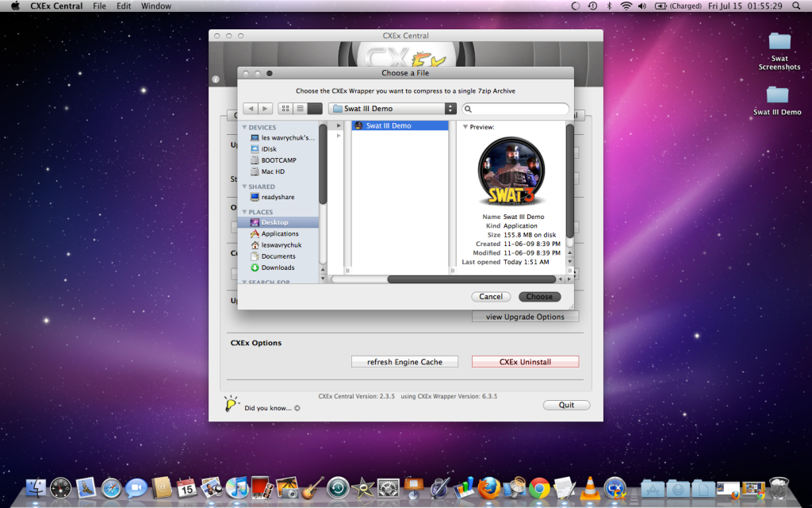
Task: Switch file dialog to list view
Action: click(301, 108)
